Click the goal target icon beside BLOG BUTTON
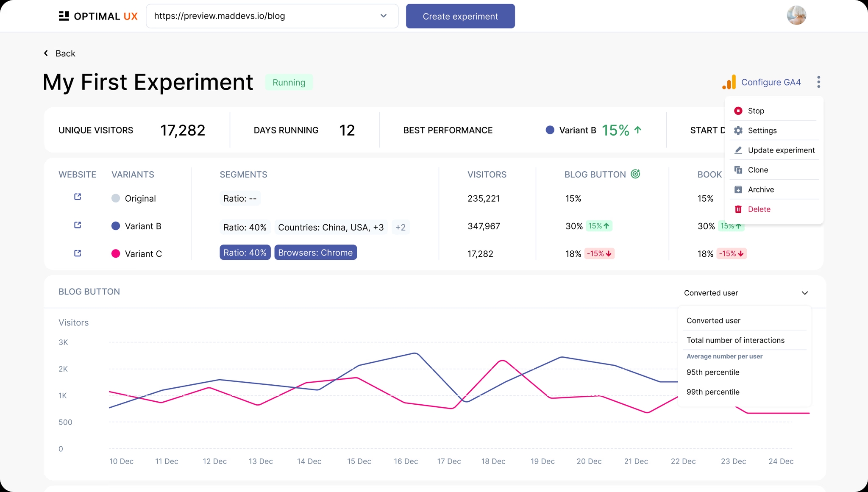This screenshot has width=868, height=492. [x=635, y=174]
